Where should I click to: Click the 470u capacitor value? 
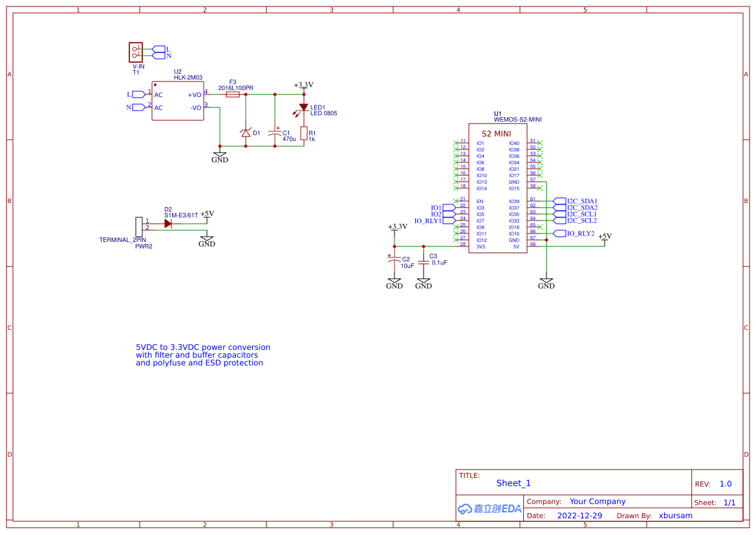[x=289, y=140]
